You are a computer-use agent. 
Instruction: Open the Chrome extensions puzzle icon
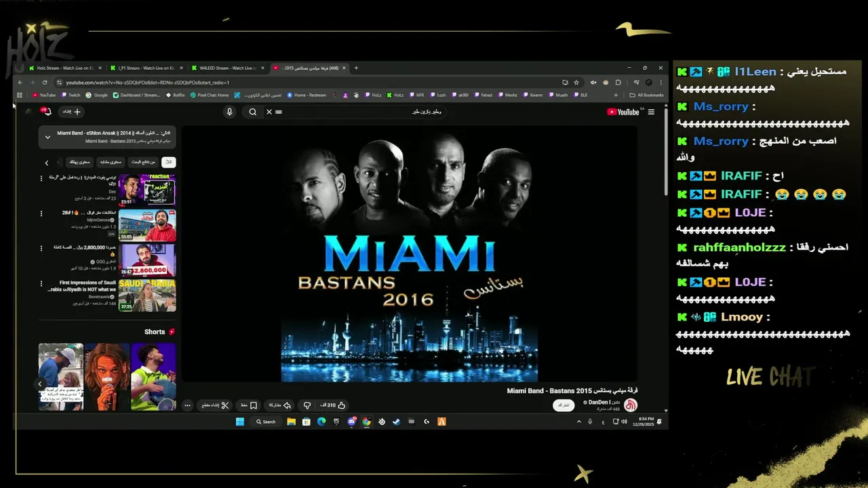pos(618,82)
